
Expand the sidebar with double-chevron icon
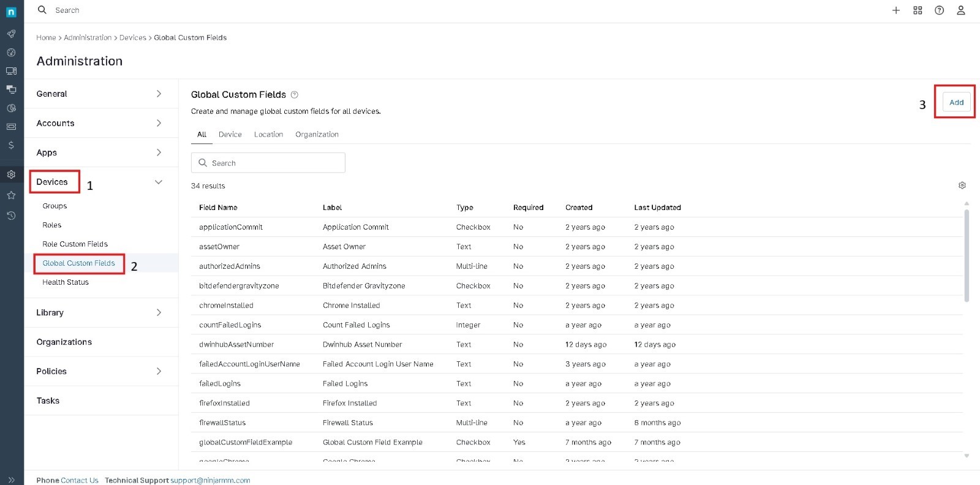pos(11,480)
